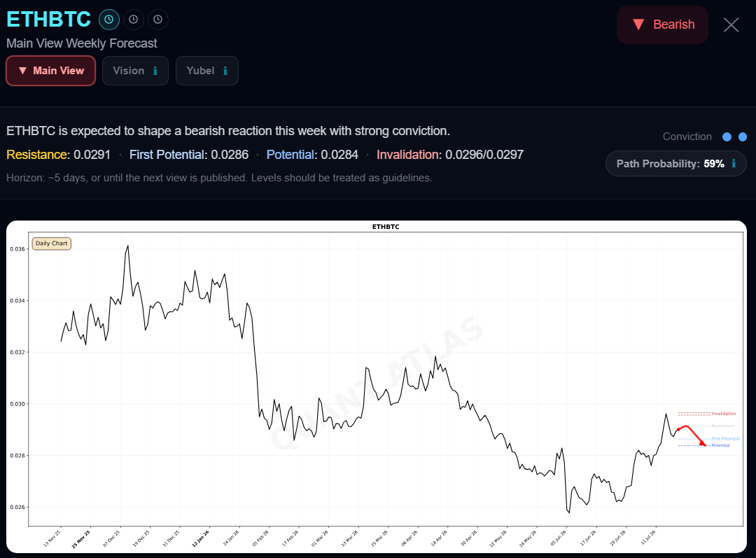756x558 pixels.
Task: Click the Horizon guideline note text
Action: click(219, 178)
